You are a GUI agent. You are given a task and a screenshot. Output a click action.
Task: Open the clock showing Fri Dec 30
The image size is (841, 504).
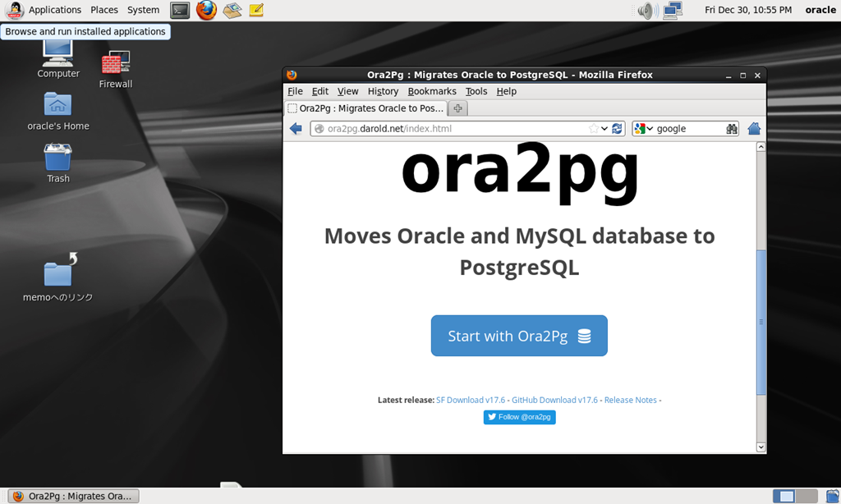747,10
